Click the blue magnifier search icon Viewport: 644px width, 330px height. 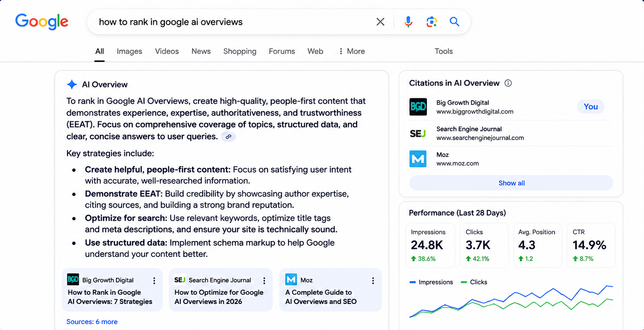point(454,22)
